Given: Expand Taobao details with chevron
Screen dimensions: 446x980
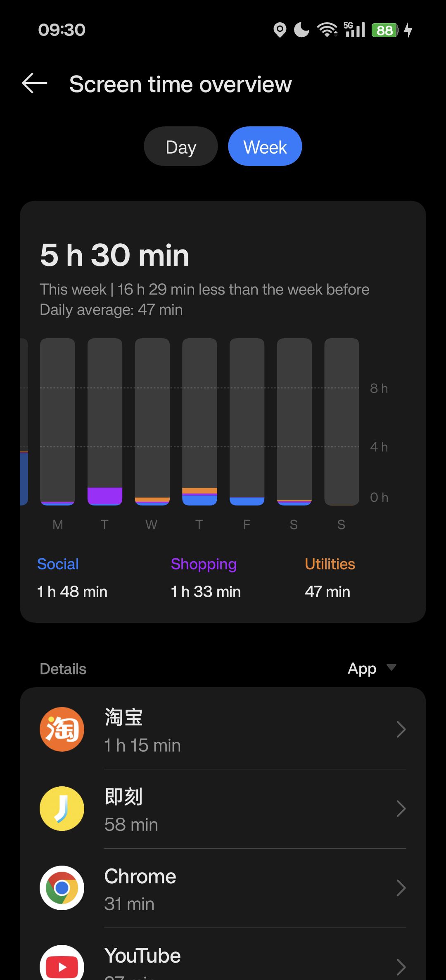Looking at the screenshot, I should tap(401, 729).
